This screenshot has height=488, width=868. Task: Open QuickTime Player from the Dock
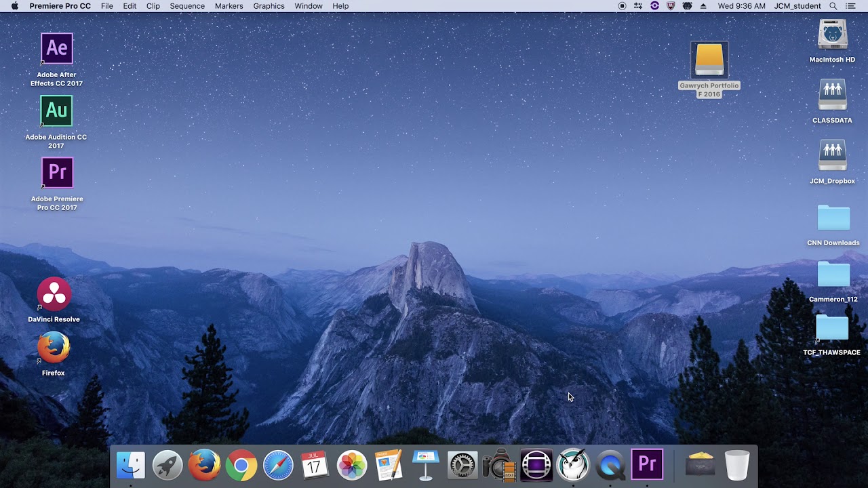(x=610, y=465)
